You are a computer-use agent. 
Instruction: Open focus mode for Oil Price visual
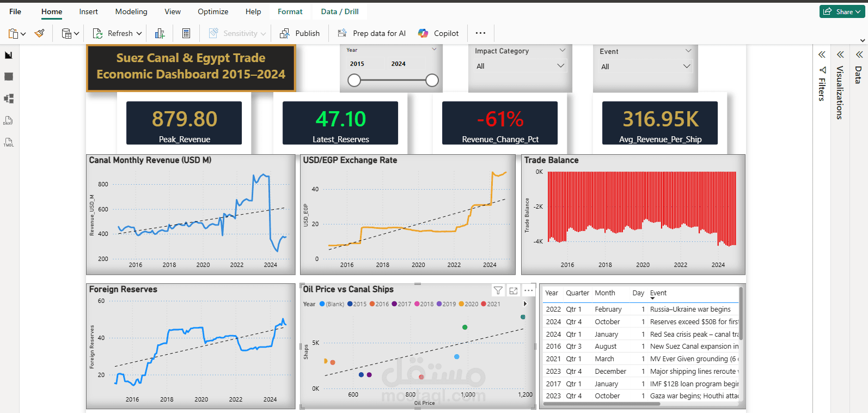click(514, 290)
